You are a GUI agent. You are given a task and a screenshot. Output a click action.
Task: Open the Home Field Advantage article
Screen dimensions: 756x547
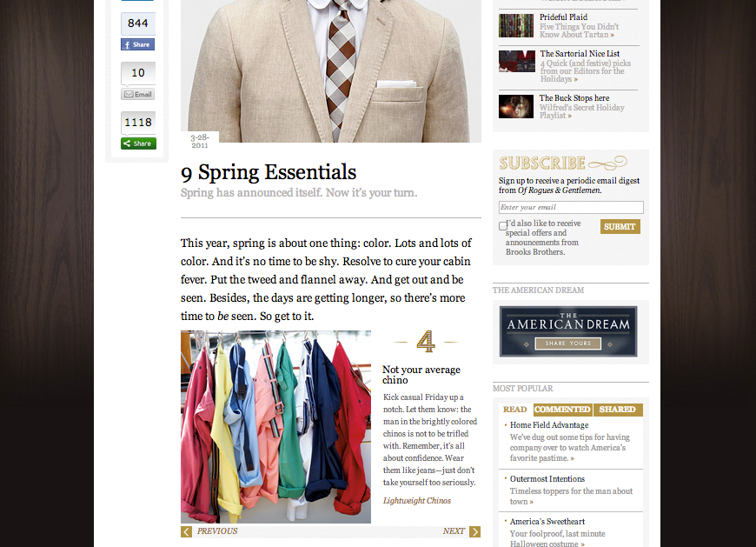tap(549, 425)
